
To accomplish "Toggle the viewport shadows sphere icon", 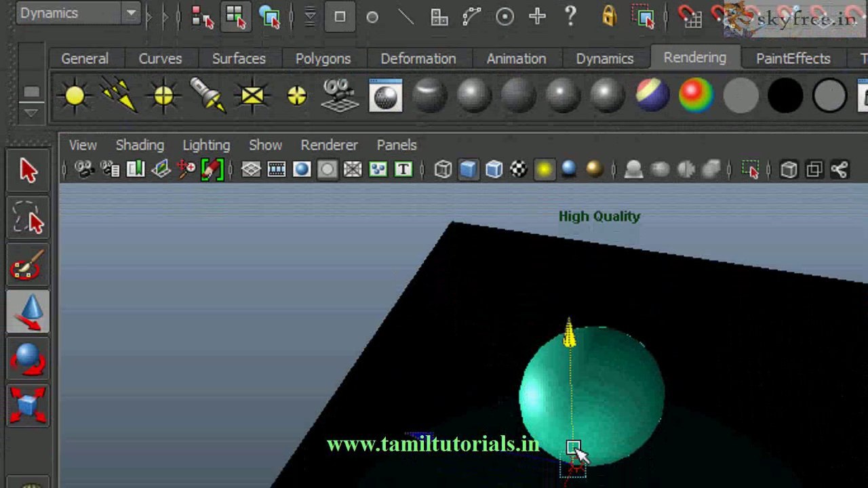I will coord(569,169).
